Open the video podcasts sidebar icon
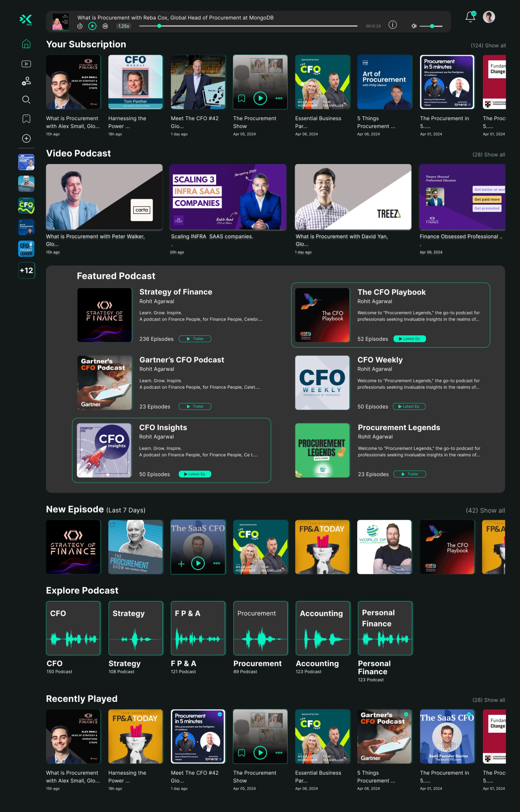 26,64
